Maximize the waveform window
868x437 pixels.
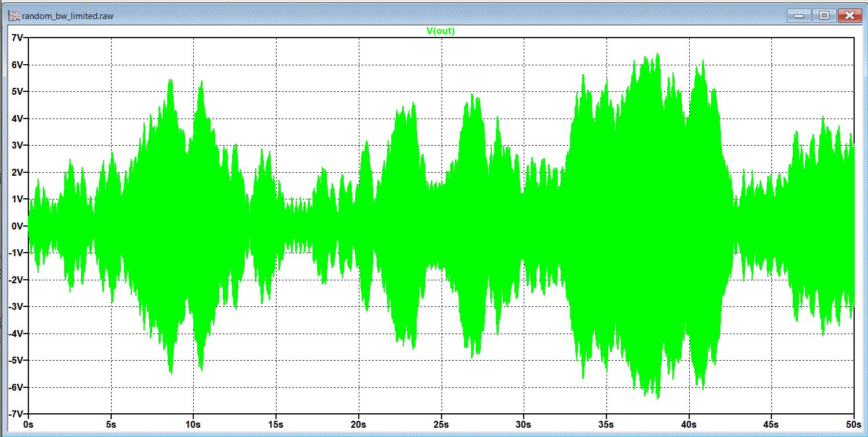pos(825,16)
